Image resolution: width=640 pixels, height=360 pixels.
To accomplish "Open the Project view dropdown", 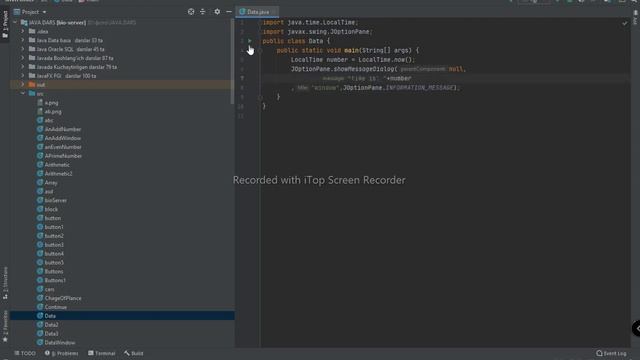I will (x=31, y=12).
